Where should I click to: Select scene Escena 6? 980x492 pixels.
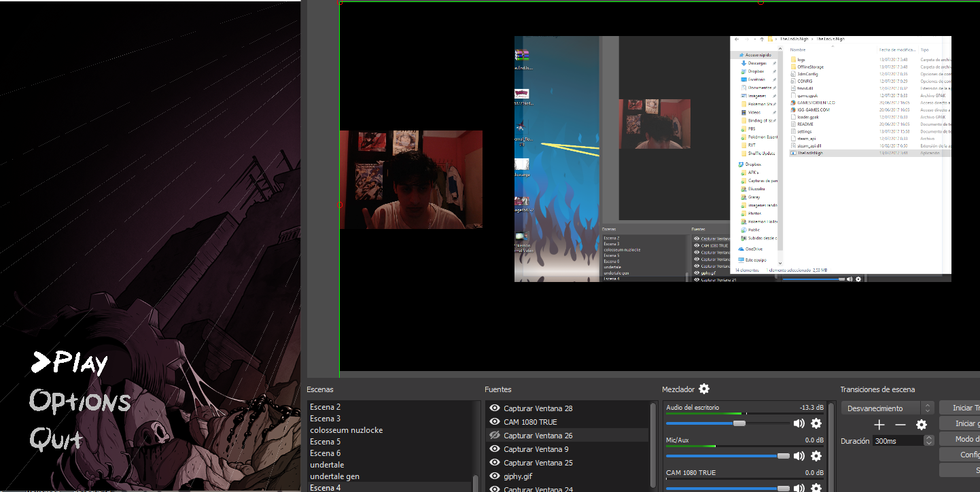coord(389,453)
